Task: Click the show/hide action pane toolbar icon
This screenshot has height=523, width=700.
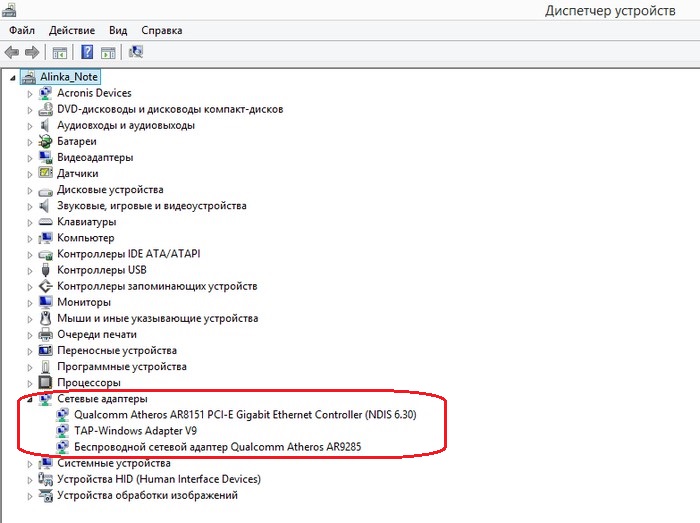Action: point(108,53)
